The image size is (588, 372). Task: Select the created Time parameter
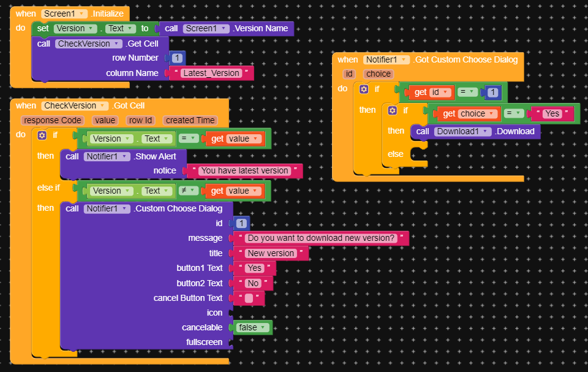coord(190,121)
